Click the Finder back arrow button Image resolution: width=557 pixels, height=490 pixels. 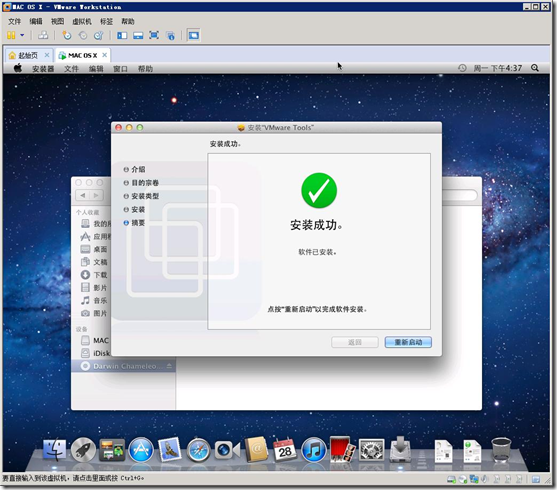pyautogui.click(x=83, y=195)
